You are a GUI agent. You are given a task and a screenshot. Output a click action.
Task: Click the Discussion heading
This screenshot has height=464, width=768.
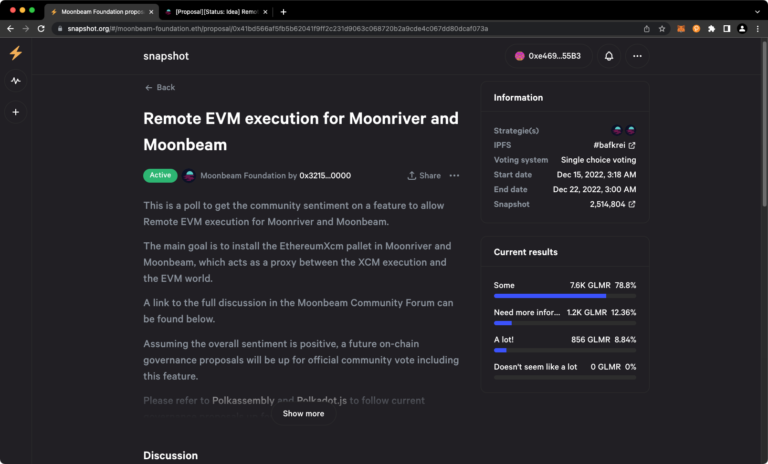[170, 456]
